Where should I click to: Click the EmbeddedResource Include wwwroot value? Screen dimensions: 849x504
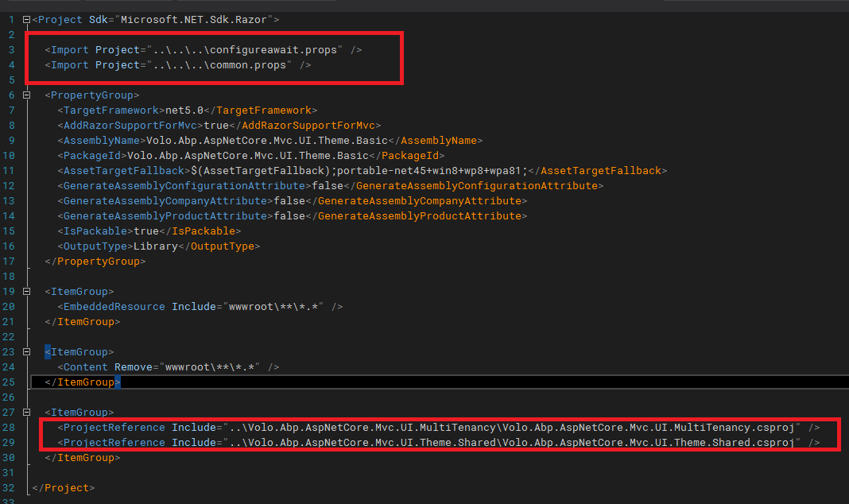(273, 307)
